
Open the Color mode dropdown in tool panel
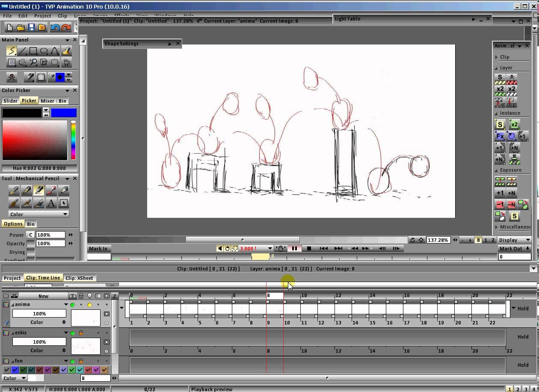[38, 214]
